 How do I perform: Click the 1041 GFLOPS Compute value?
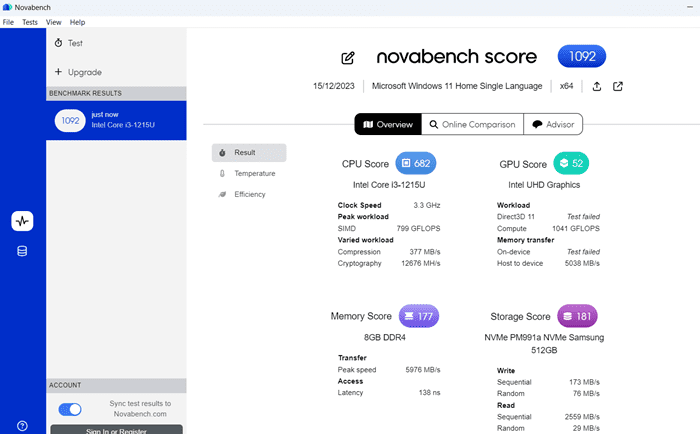[576, 229]
